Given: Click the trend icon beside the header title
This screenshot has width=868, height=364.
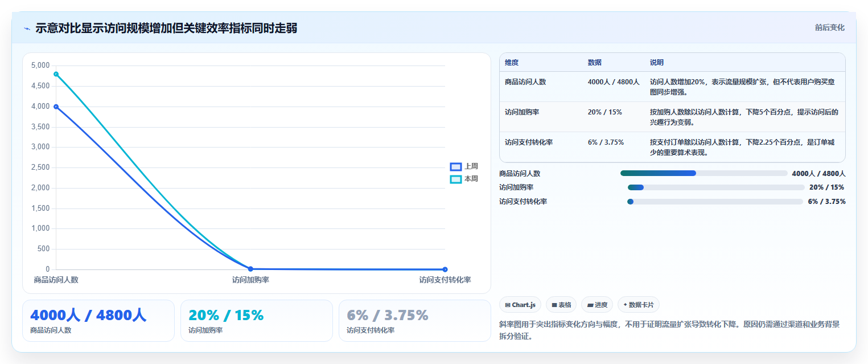Looking at the screenshot, I should [27, 28].
